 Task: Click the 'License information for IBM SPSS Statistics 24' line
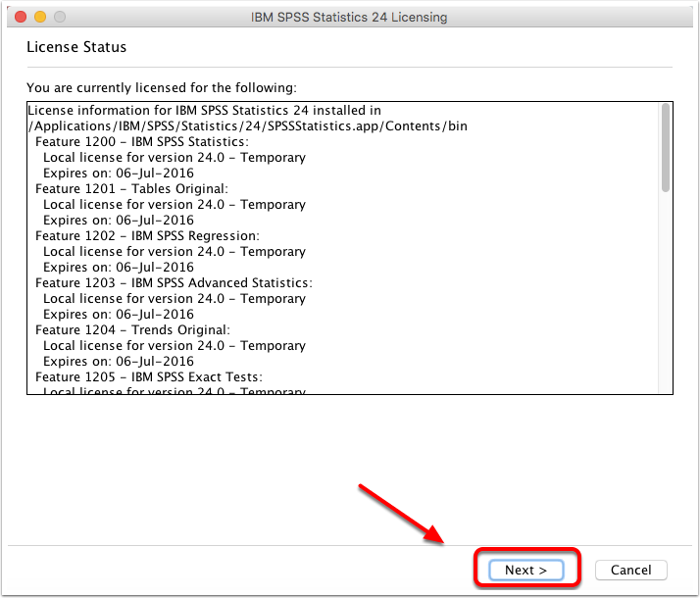point(205,110)
